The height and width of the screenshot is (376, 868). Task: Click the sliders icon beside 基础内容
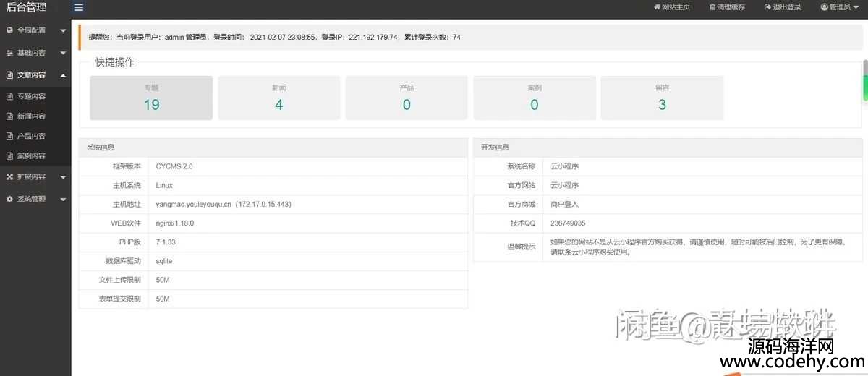pos(9,53)
